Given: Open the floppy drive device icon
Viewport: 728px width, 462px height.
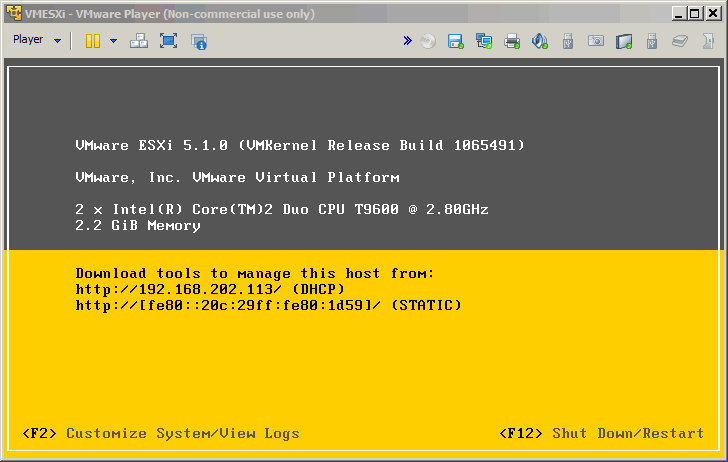Looking at the screenshot, I should (x=455, y=41).
